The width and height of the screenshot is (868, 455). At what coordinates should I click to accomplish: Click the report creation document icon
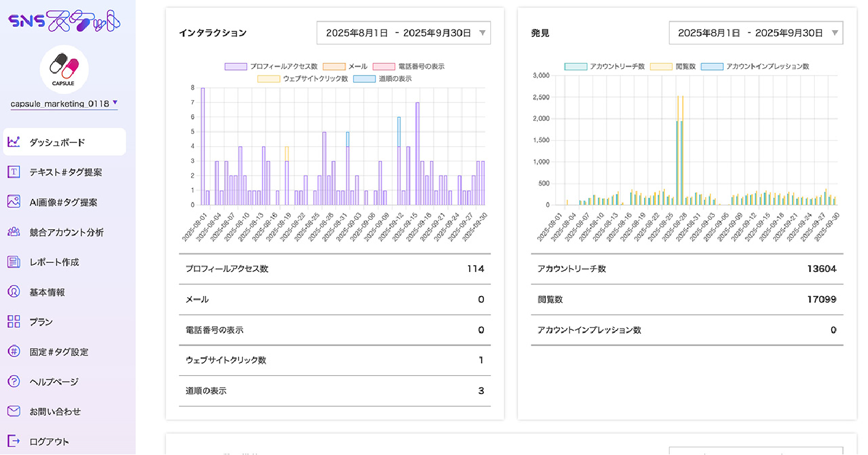[x=13, y=262]
